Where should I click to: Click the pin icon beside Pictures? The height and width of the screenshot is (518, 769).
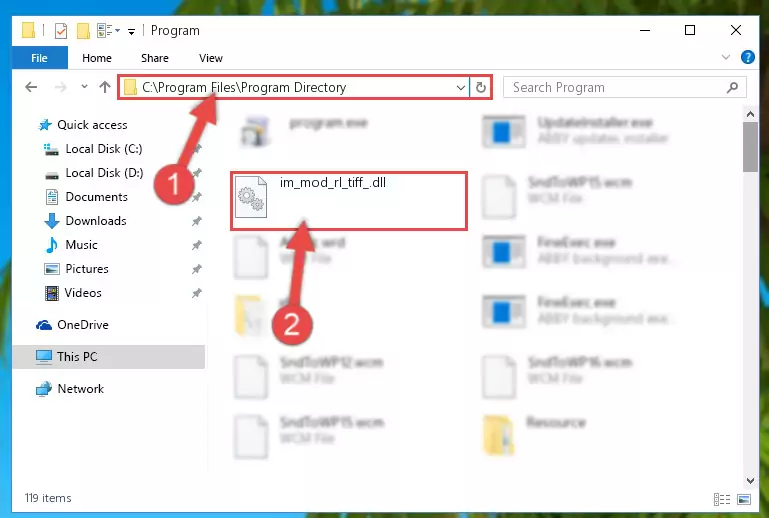[x=197, y=269]
